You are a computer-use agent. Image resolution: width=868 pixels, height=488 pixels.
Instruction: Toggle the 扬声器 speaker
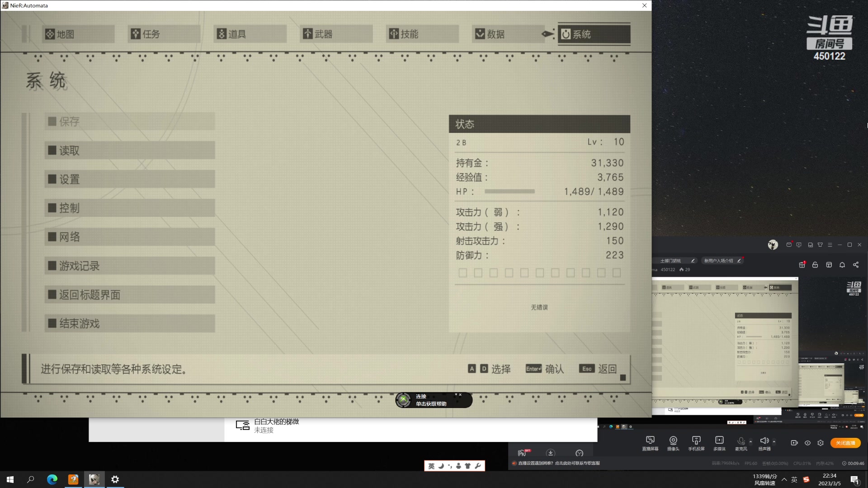(764, 443)
